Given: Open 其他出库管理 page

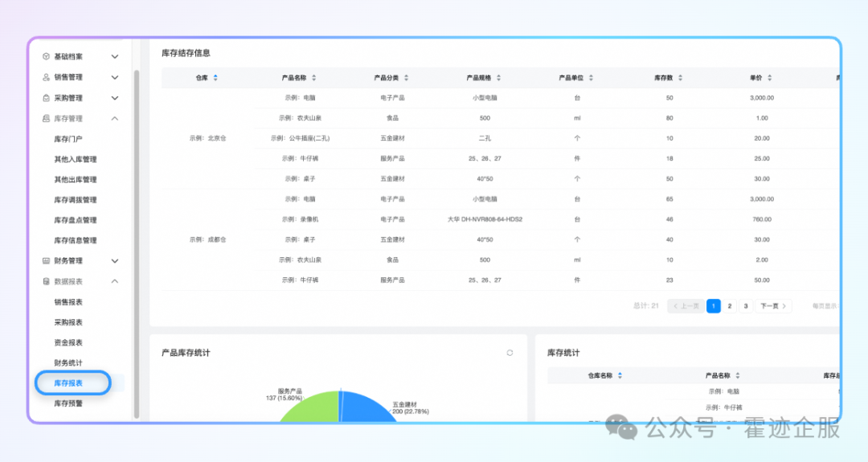Looking at the screenshot, I should 76,180.
